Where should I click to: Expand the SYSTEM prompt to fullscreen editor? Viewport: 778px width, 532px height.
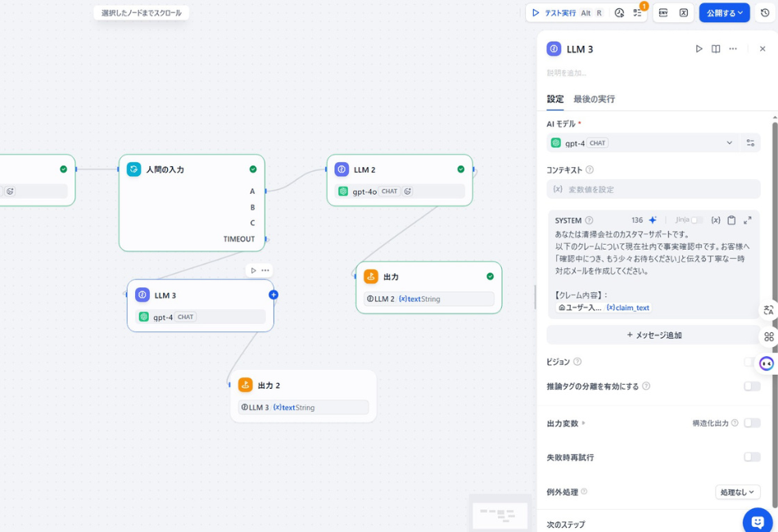point(746,219)
